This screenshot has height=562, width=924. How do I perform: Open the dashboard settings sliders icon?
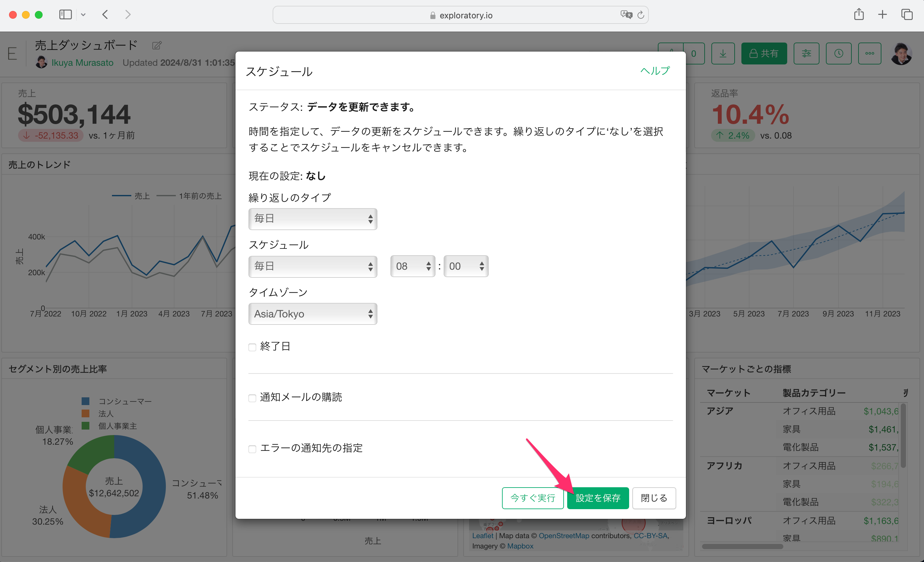(806, 53)
